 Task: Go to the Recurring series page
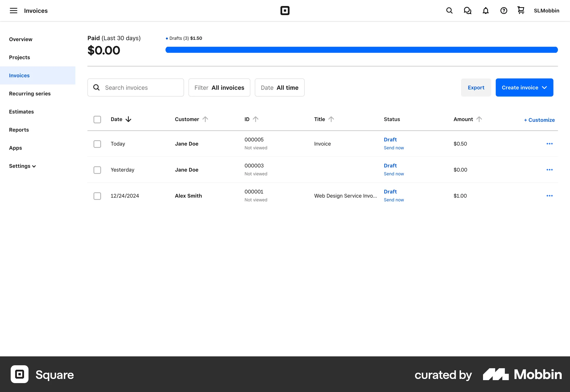(30, 93)
